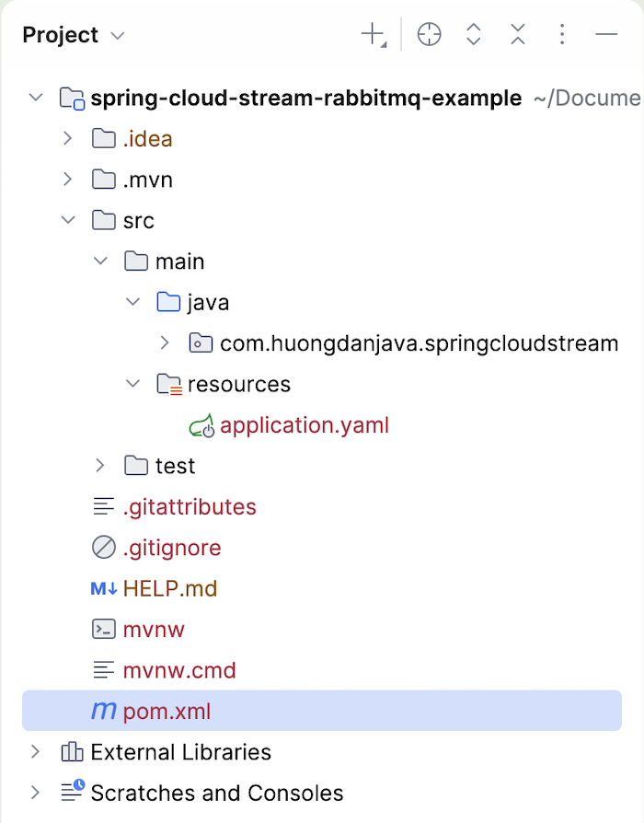The image size is (644, 823).
Task: Expand the com.huongdanjava.springcloudstream package
Action: 165,343
